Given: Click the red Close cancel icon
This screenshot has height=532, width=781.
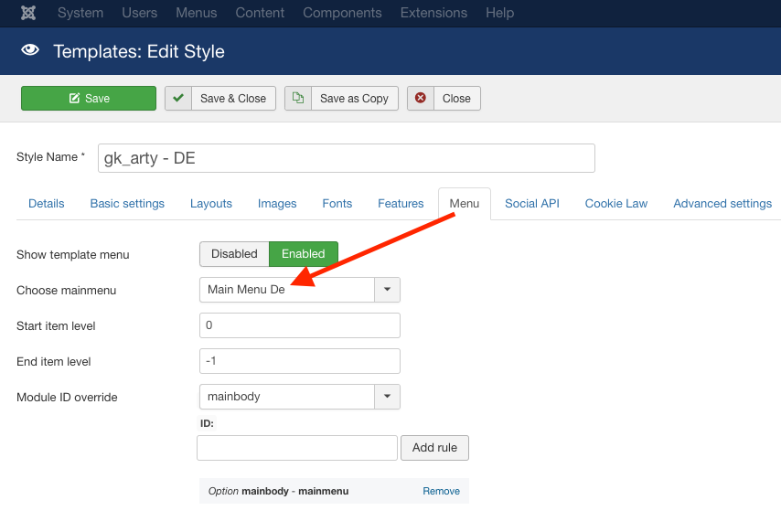Looking at the screenshot, I should click(421, 99).
